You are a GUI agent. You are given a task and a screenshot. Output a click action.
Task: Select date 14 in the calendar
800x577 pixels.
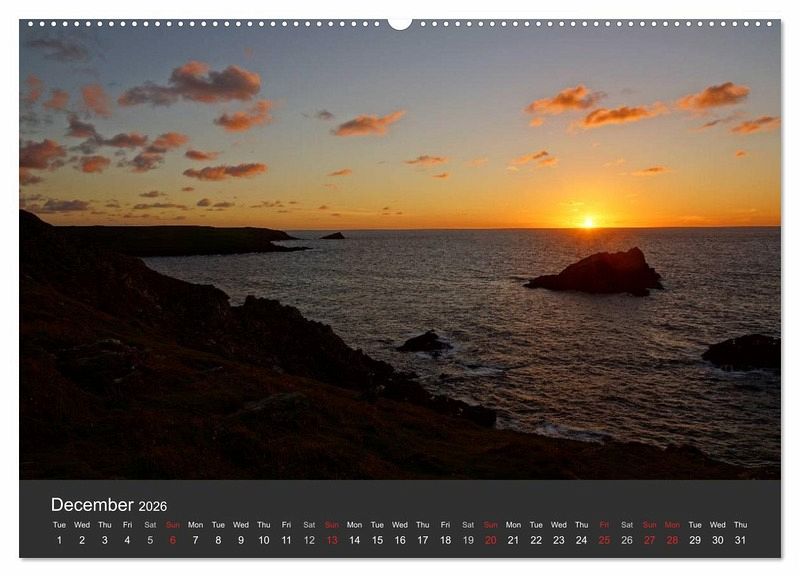tap(355, 540)
